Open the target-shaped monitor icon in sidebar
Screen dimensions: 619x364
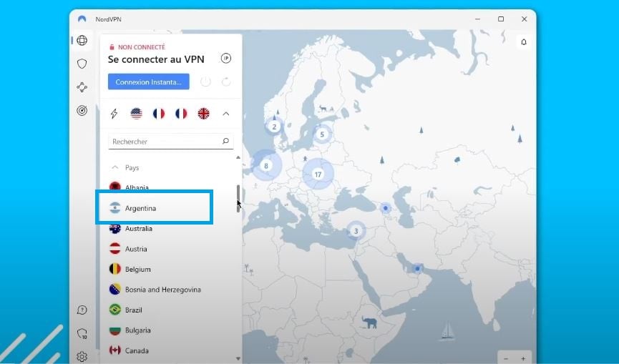82,110
